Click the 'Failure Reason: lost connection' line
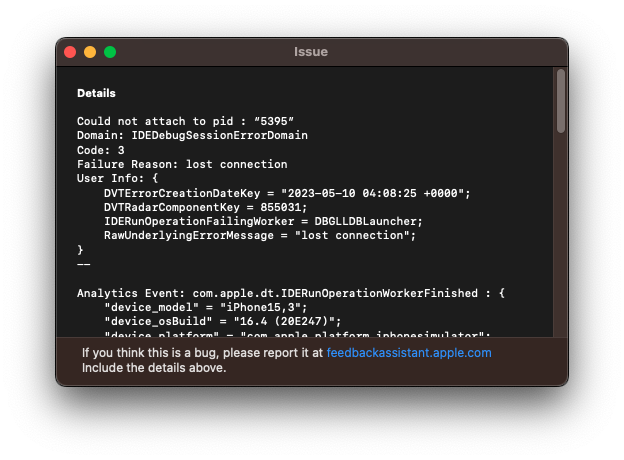Viewport: 624px width, 460px height. tap(182, 164)
